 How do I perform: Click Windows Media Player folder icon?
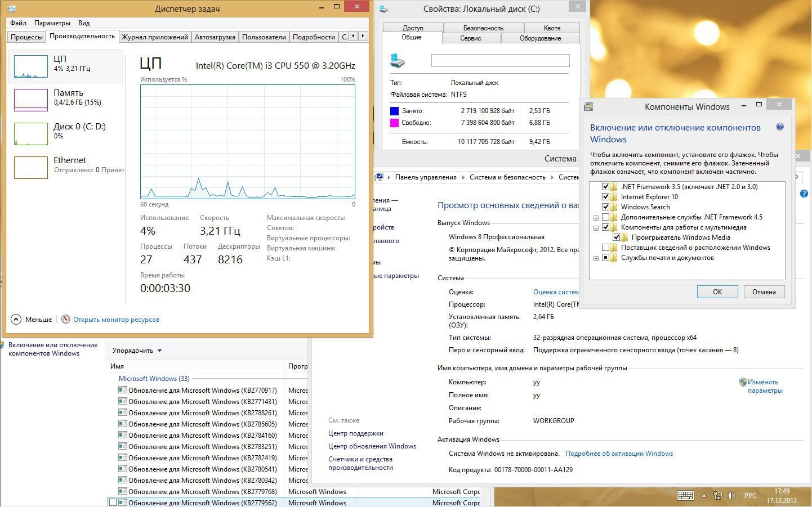[625, 237]
